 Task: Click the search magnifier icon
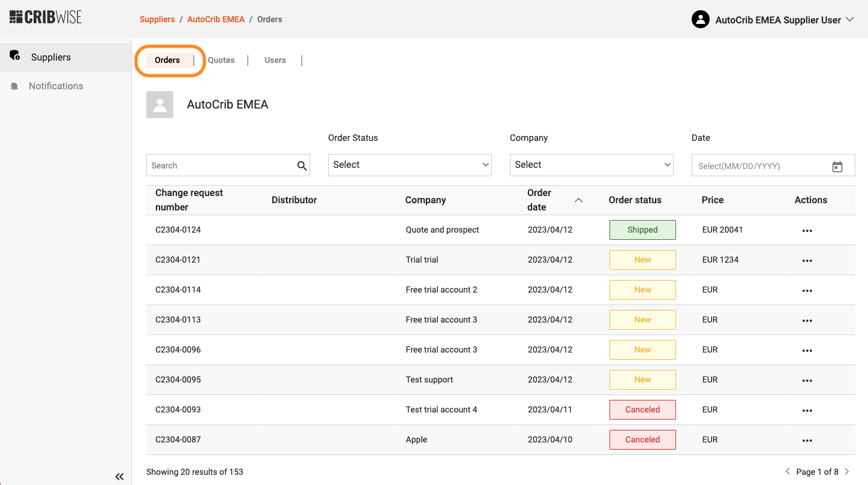tap(302, 166)
